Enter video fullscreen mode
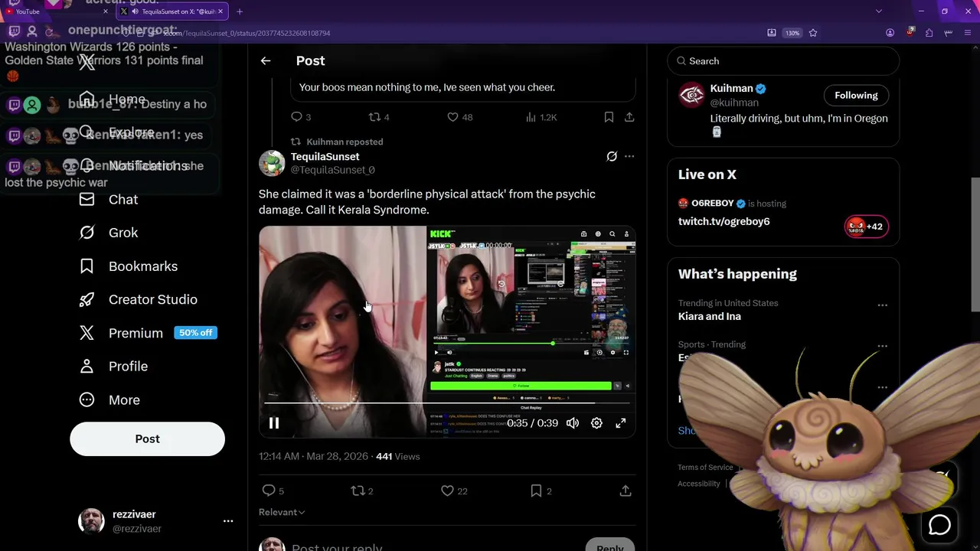The height and width of the screenshot is (551, 980). 621,423
